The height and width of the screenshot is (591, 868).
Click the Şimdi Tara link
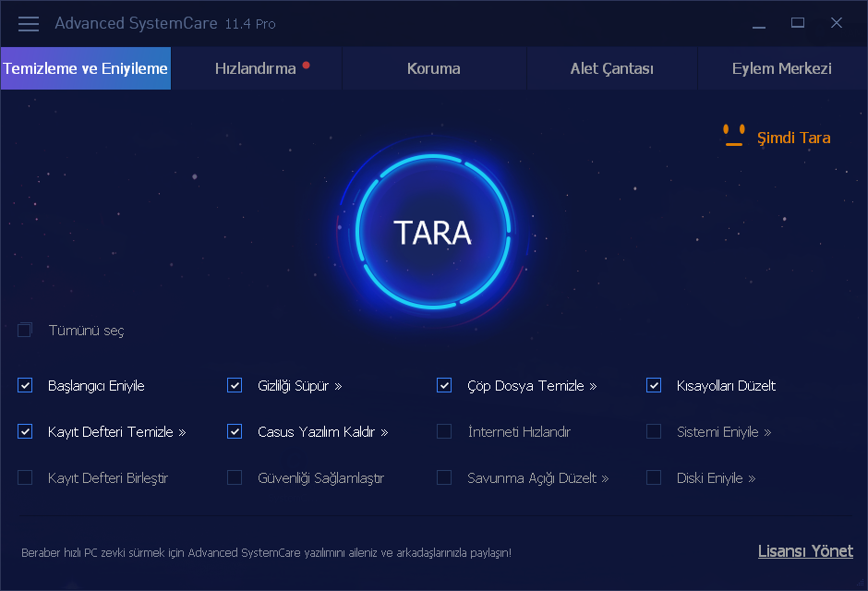[793, 138]
